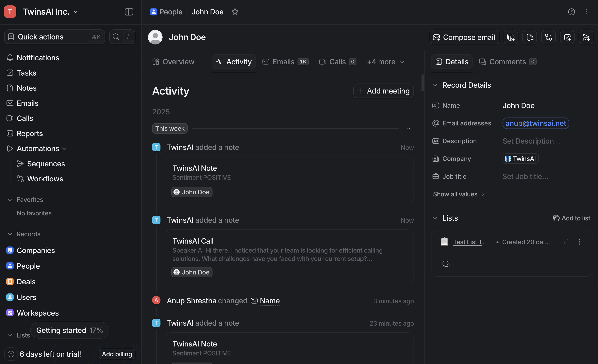This screenshot has width=598, height=364.
Task: Collapse the Record Details section
Action: click(435, 85)
